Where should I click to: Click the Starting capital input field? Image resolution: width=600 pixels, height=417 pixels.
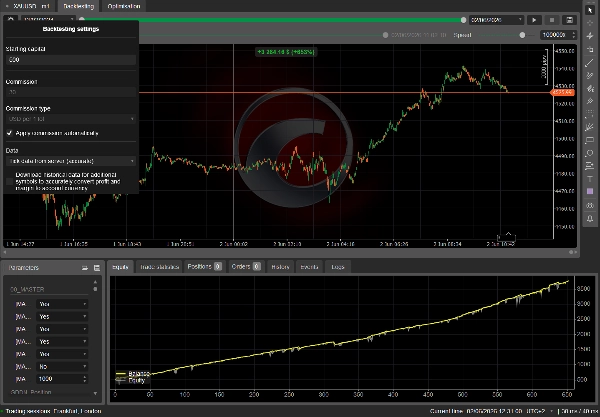point(71,60)
